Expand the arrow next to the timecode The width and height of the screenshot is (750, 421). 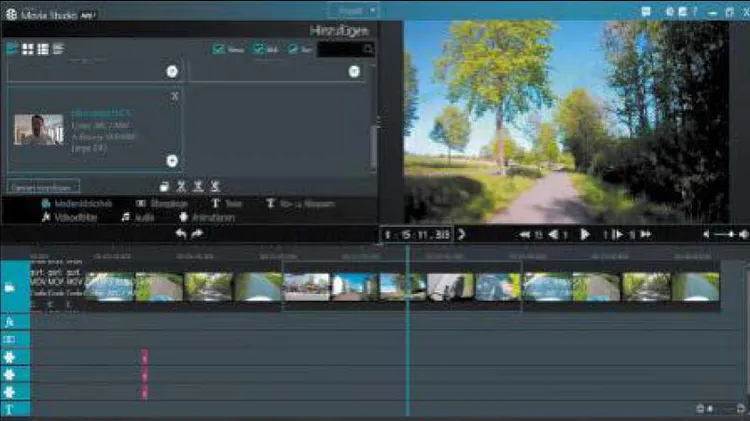click(461, 234)
